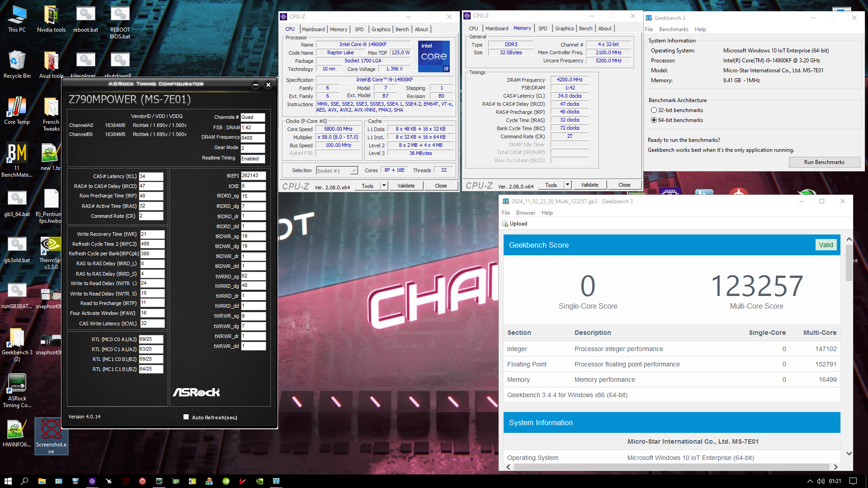Launch the ASRock Timing Configurator desktop shortcut
The width and height of the screenshot is (868, 488).
coord(17,390)
